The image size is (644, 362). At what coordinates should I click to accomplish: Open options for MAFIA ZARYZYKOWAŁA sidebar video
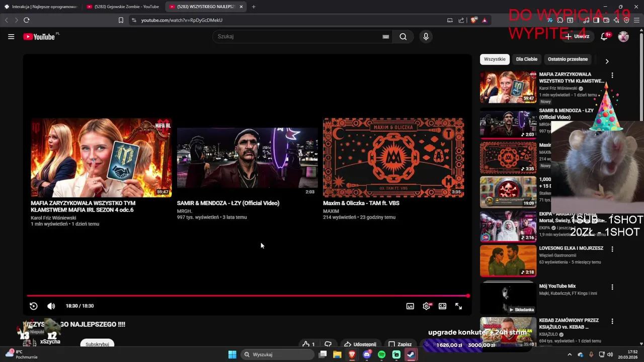[x=612, y=75]
